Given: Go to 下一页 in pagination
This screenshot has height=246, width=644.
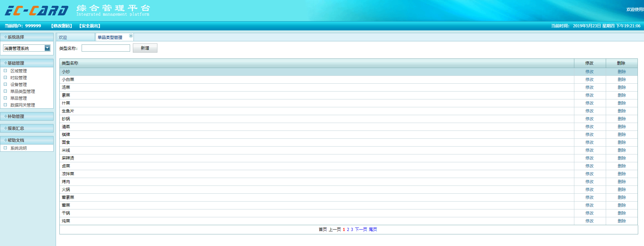Looking at the screenshot, I should [361, 230].
